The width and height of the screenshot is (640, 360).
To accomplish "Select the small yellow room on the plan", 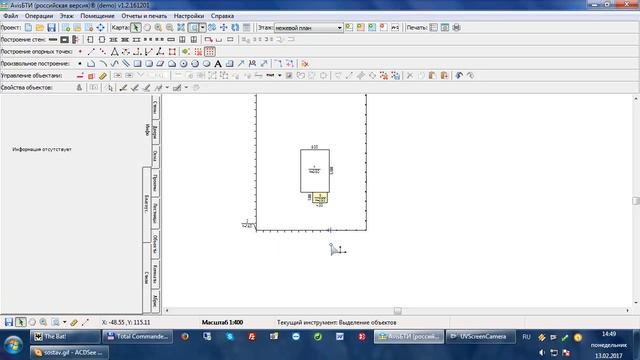I will coord(320,198).
